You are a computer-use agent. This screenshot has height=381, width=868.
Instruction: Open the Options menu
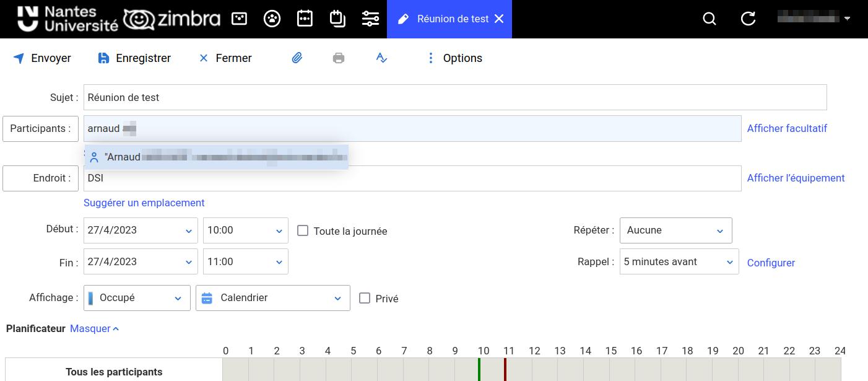(x=455, y=58)
